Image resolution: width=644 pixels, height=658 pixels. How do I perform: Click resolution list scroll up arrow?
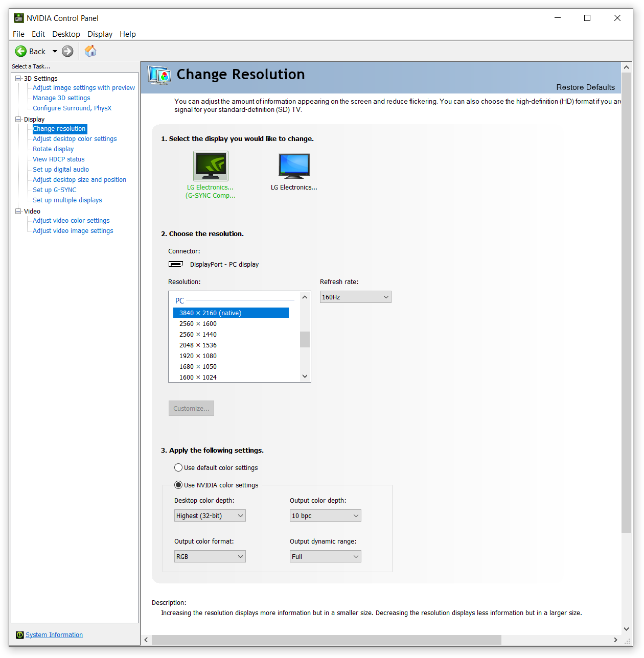point(305,297)
